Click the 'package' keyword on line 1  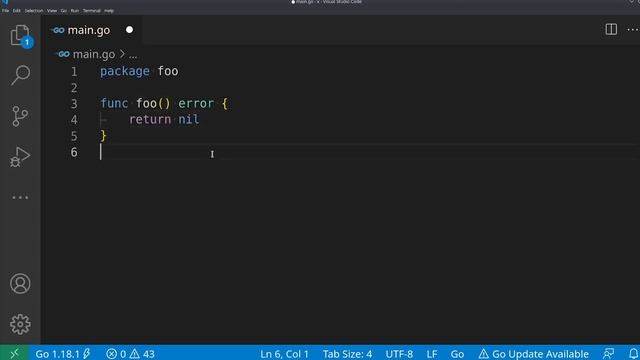(x=124, y=71)
